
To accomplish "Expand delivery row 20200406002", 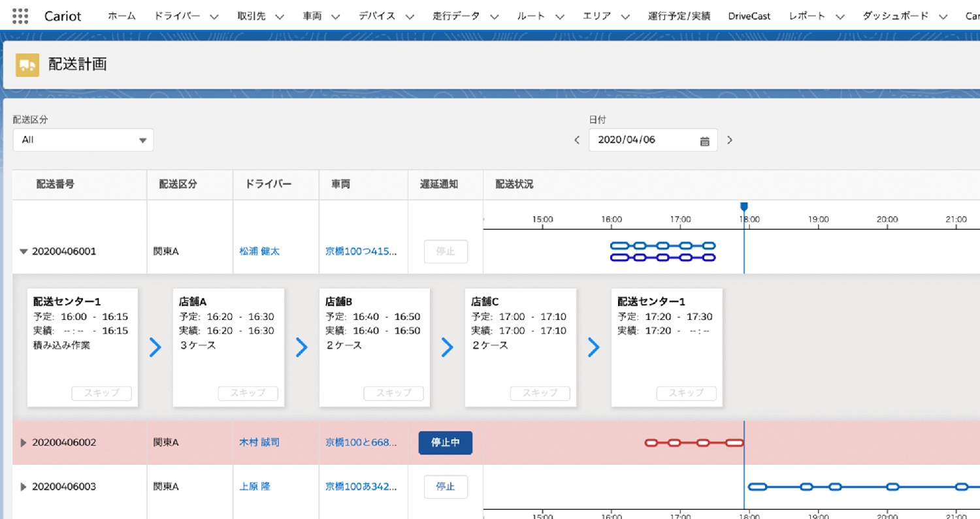I will click(24, 443).
